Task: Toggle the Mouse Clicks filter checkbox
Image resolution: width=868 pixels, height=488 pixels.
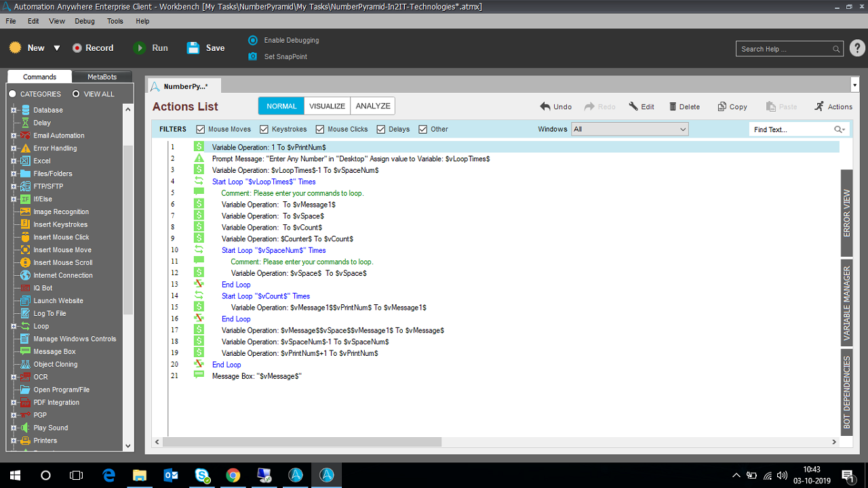Action: [320, 129]
